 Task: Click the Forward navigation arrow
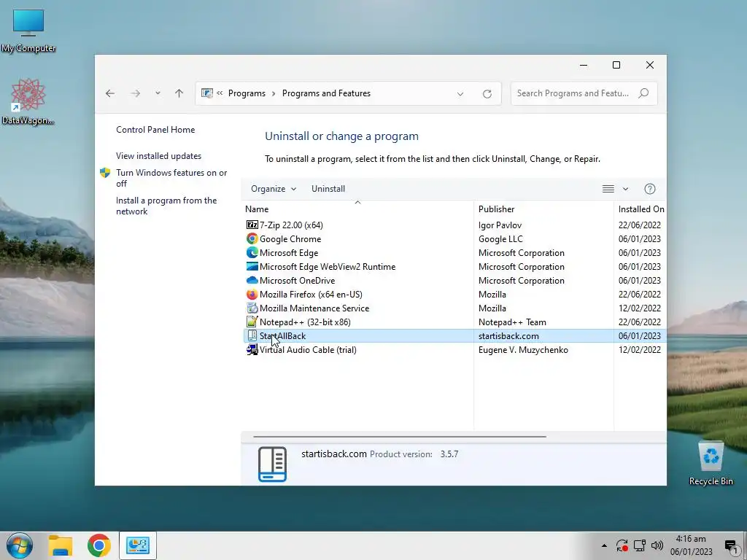(x=136, y=93)
